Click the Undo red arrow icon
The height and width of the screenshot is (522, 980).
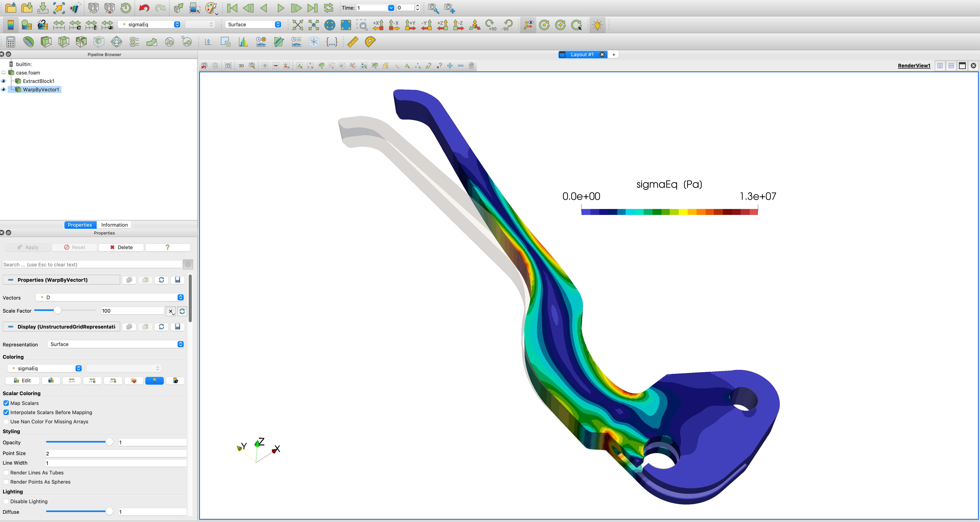pos(144,8)
